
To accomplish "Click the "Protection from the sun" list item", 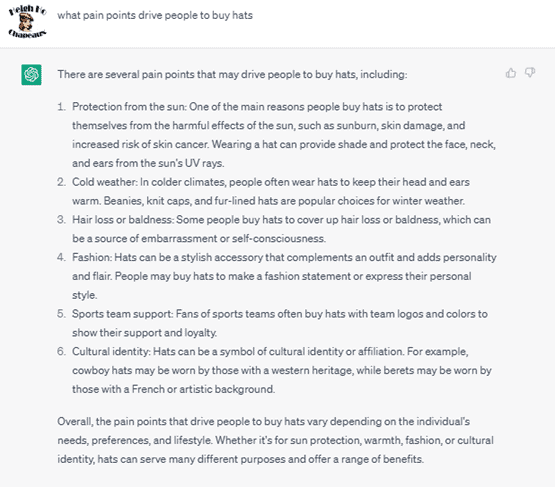I will [x=284, y=135].
